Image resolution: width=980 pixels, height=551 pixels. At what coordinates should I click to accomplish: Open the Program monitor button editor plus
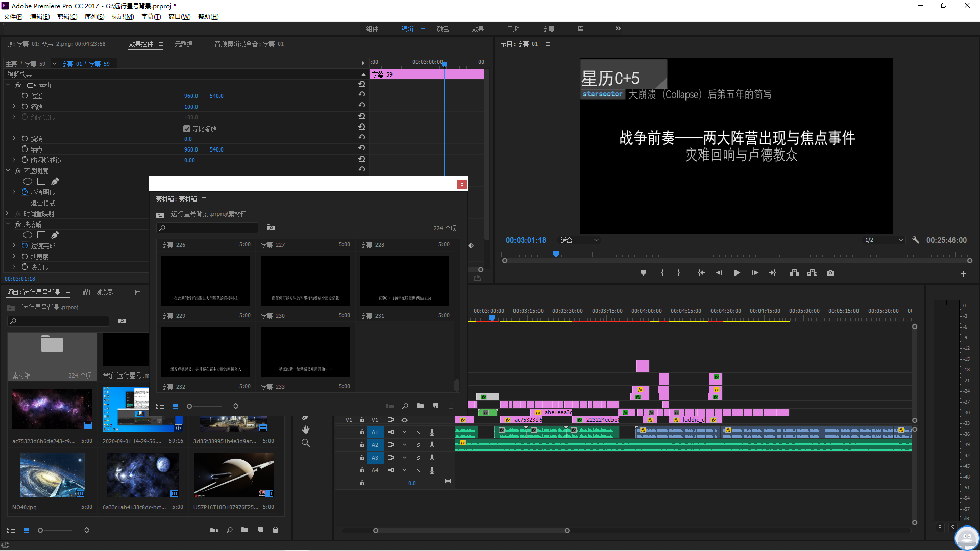click(963, 274)
